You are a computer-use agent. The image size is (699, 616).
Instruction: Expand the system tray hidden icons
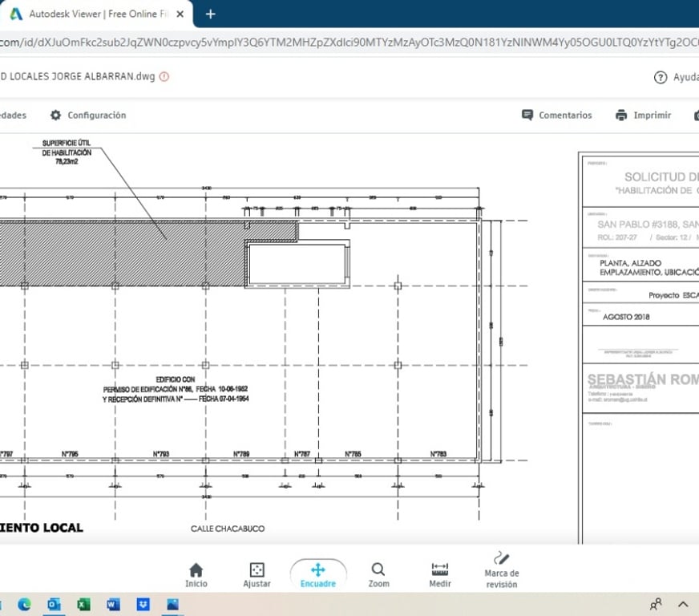[x=683, y=604]
